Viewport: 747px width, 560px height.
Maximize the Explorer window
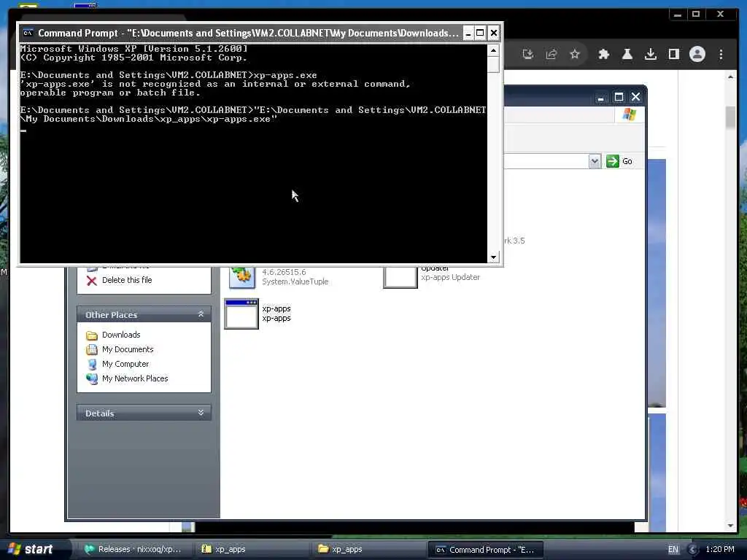[x=619, y=97]
